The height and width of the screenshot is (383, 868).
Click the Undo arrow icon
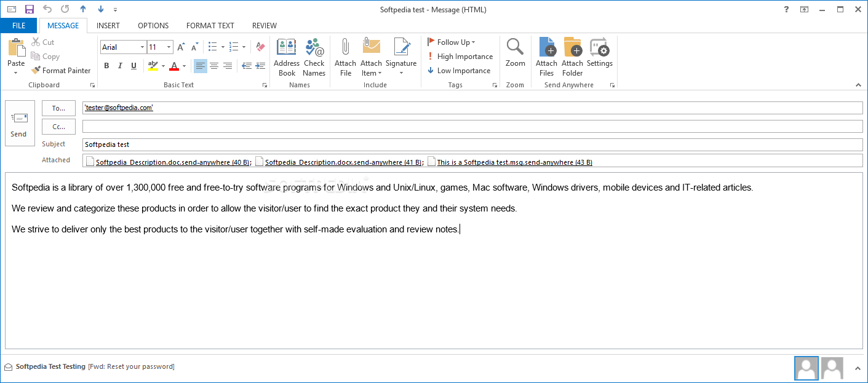(47, 9)
